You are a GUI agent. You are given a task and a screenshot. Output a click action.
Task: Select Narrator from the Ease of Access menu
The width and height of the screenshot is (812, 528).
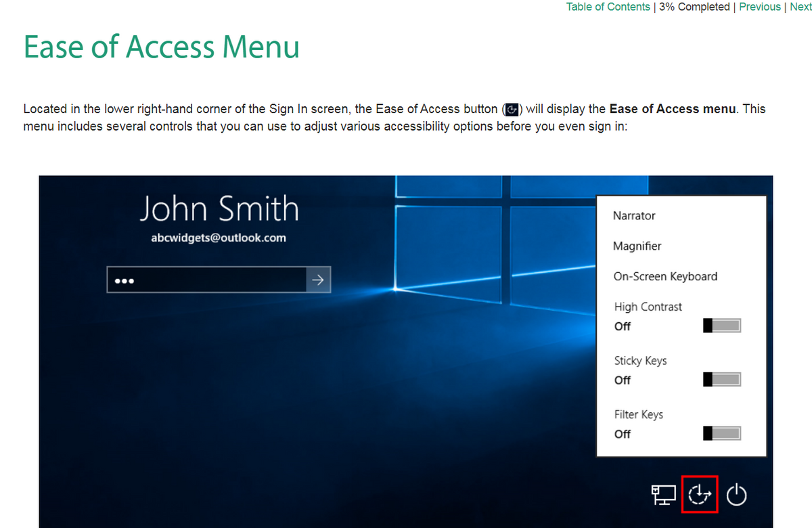coord(633,215)
